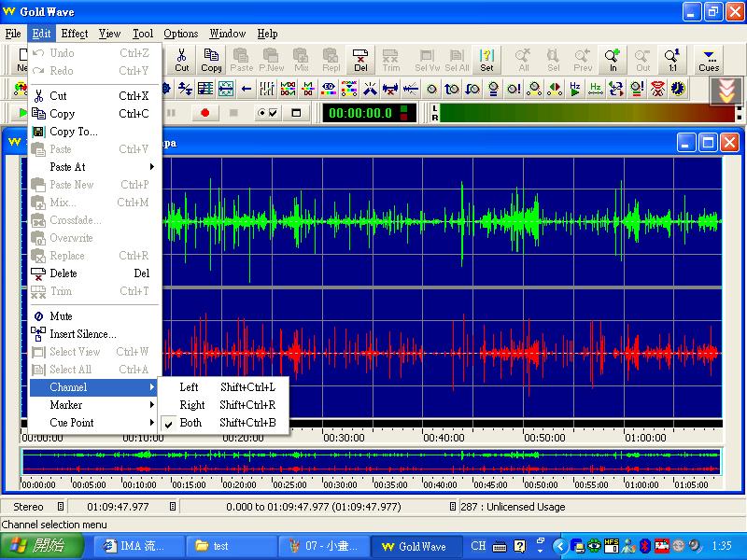Choose Insert Silence from Edit menu
The width and height of the screenshot is (747, 560).
point(82,334)
